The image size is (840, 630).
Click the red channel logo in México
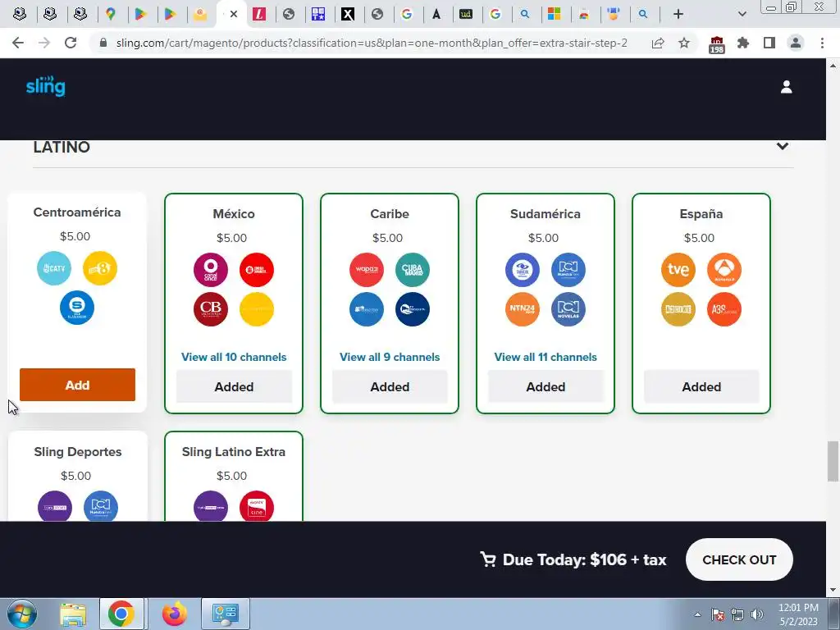click(257, 270)
